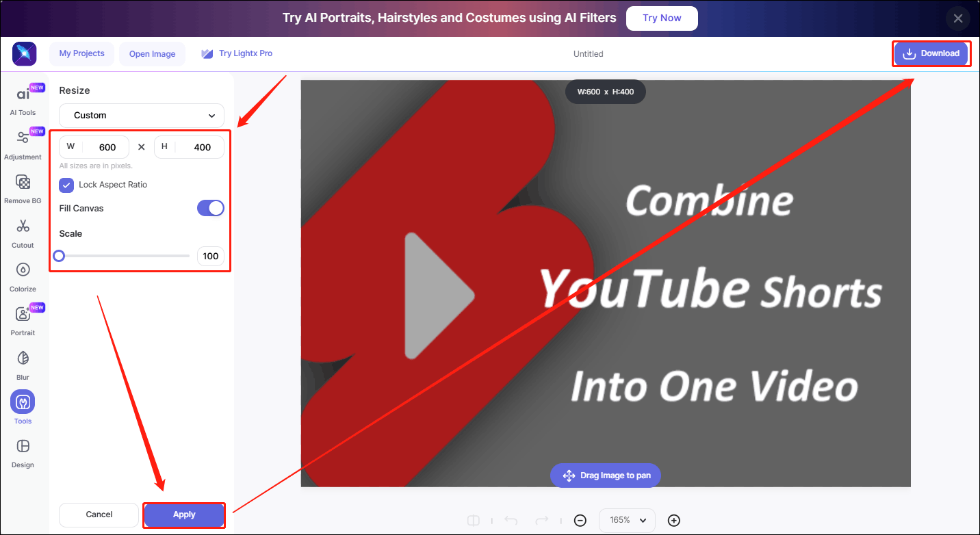Select the Remove BG tool
This screenshot has height=535, width=980.
(23, 189)
